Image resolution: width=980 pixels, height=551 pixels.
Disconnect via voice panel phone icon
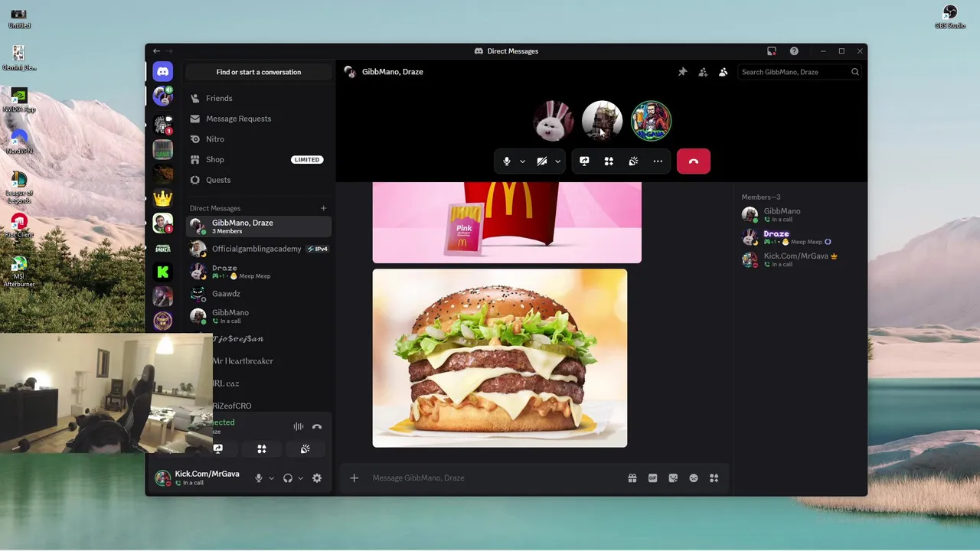[x=317, y=426]
